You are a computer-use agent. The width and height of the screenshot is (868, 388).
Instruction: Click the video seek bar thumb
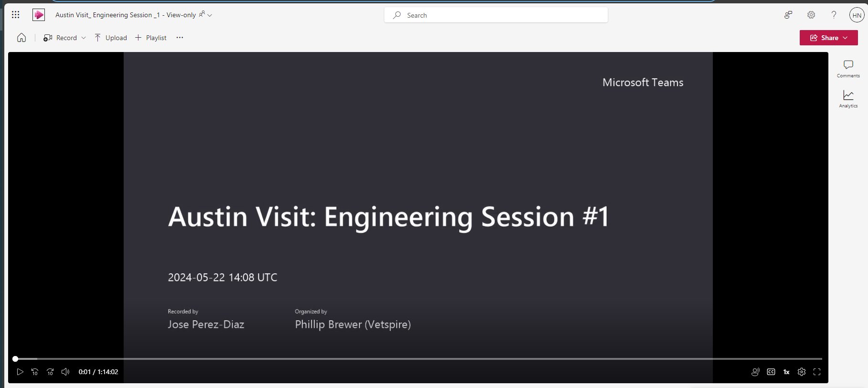click(15, 359)
